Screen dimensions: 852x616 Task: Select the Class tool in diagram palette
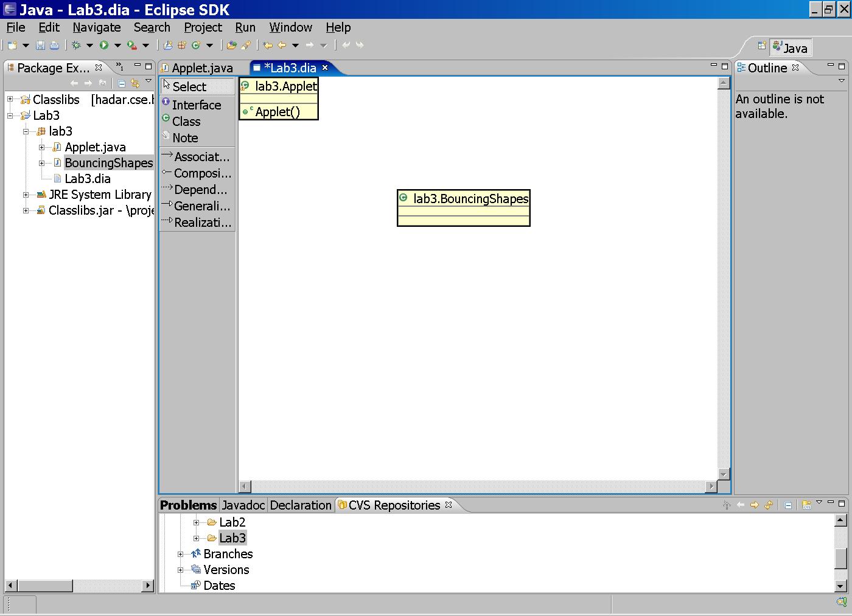186,122
